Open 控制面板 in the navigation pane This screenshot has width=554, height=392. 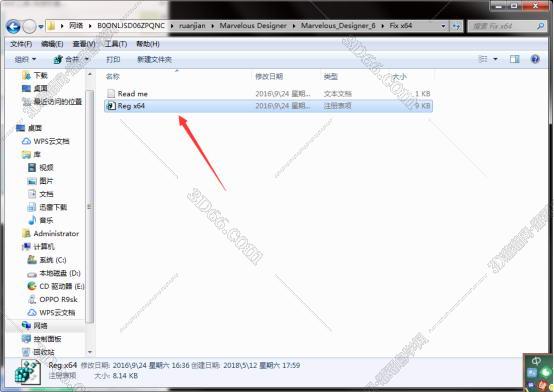[x=47, y=339]
